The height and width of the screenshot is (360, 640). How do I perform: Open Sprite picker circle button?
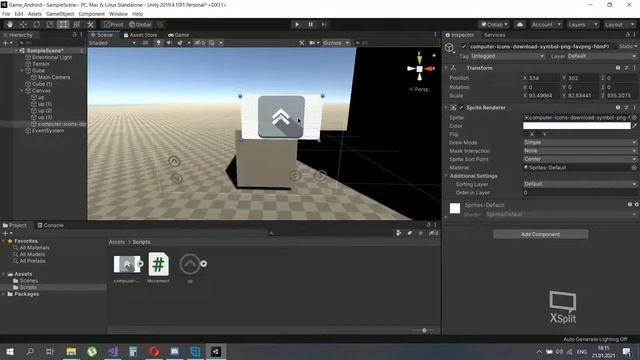(x=634, y=118)
